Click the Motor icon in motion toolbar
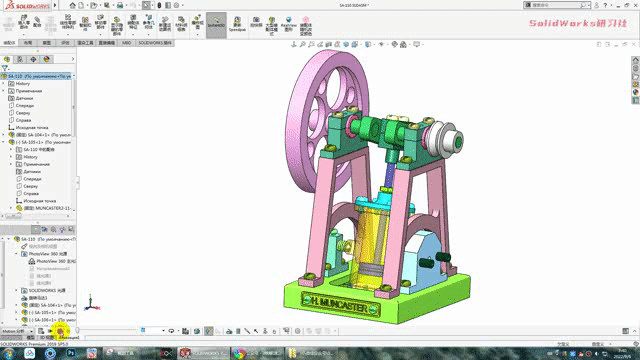This screenshot has width=640, height=360. [x=229, y=331]
